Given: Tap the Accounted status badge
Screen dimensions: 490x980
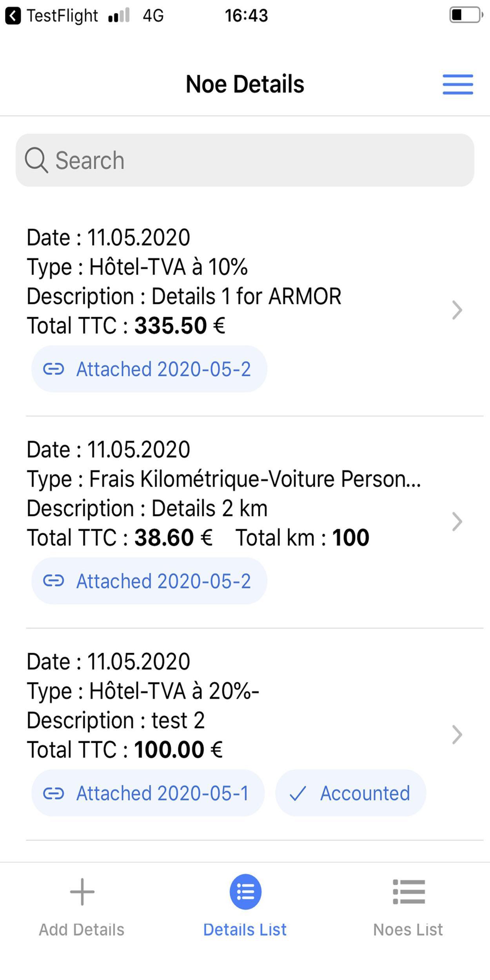Looking at the screenshot, I should 350,793.
